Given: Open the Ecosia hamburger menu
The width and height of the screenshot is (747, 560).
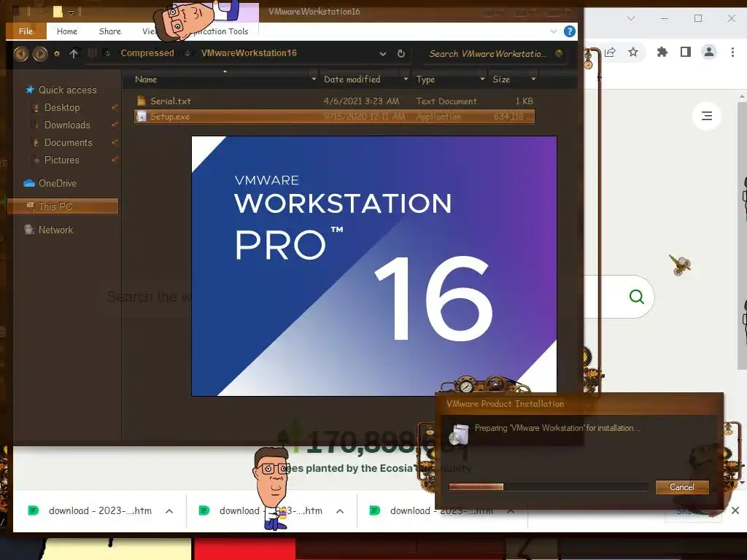Looking at the screenshot, I should tap(706, 116).
